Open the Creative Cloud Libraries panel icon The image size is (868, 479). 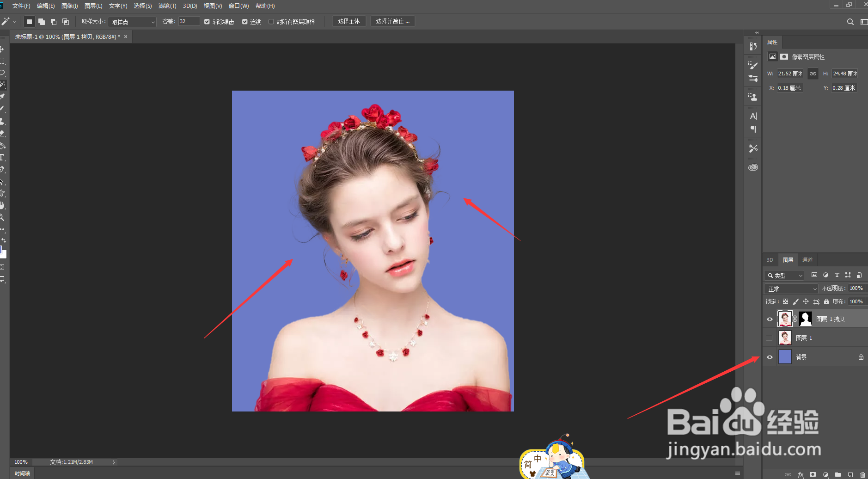(x=753, y=167)
